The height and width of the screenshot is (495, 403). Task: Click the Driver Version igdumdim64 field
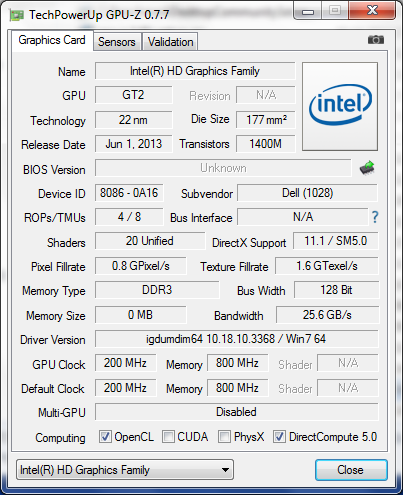click(237, 339)
